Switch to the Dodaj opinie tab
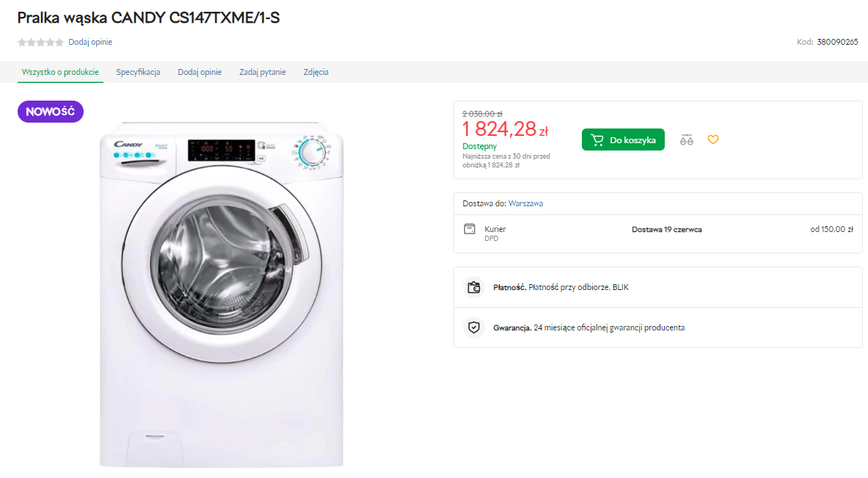 200,72
